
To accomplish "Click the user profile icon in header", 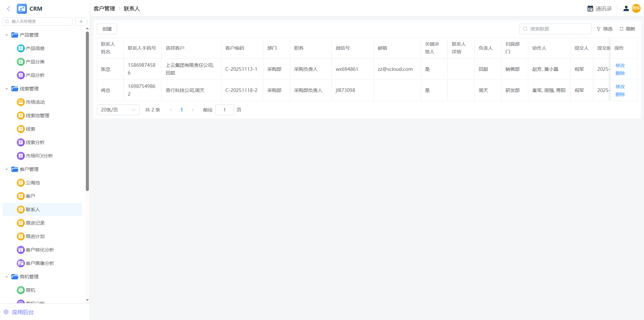I will pyautogui.click(x=626, y=9).
